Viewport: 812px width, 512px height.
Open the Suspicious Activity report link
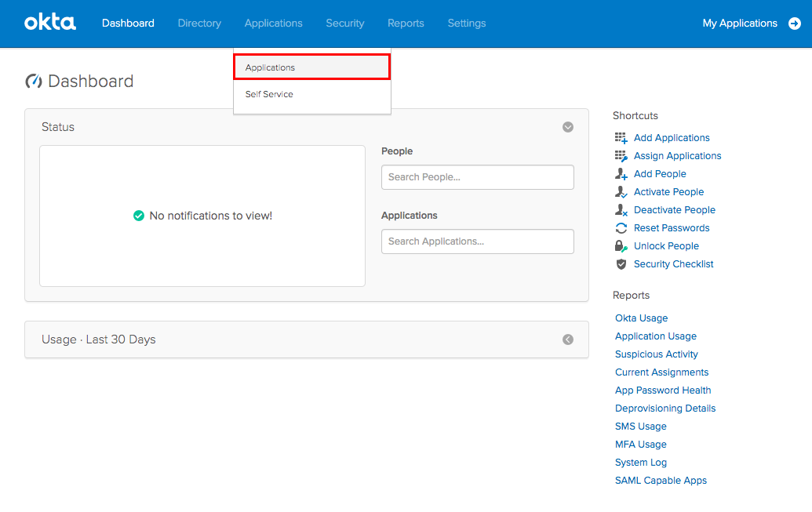coord(656,354)
